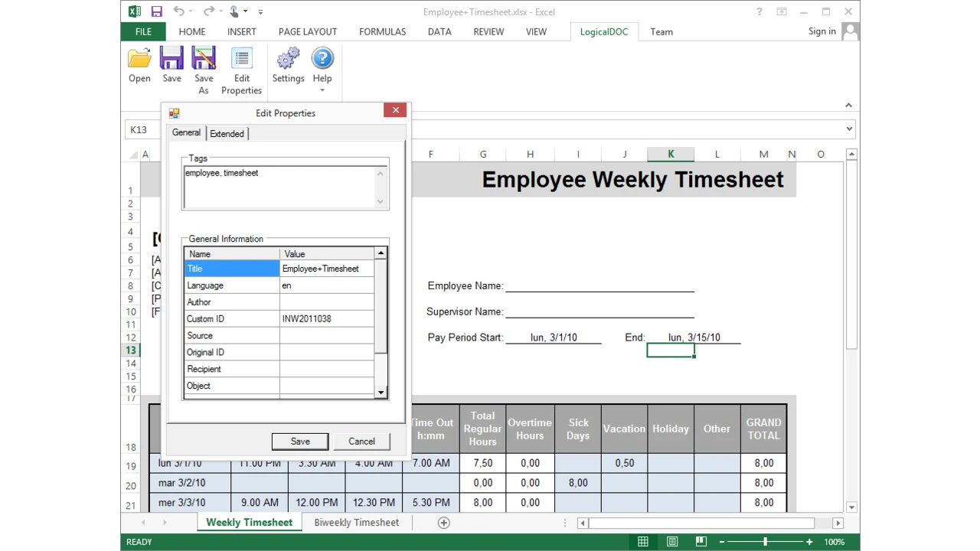Collapse the ribbon with the chevron
Screen dimensions: 980x551
848,106
